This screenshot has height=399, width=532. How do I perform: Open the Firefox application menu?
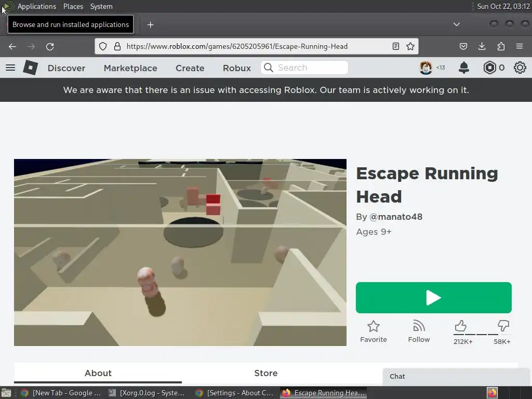pyautogui.click(x=520, y=46)
